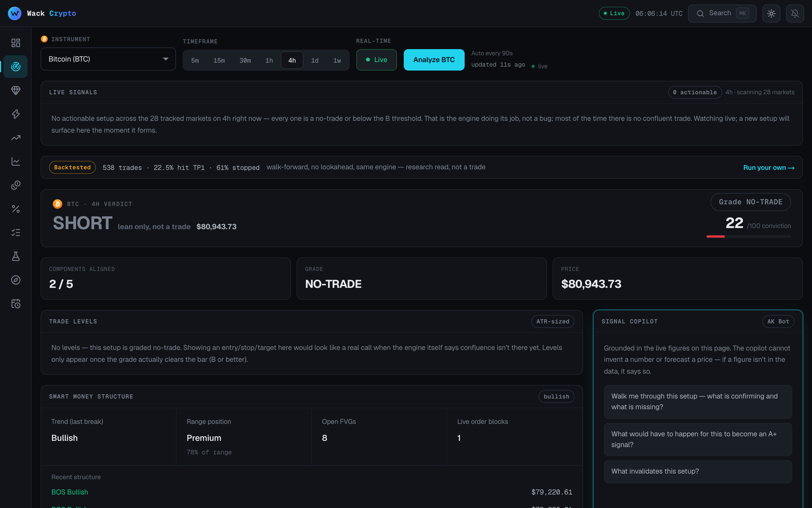Select the 15m timeframe
The image size is (812, 508).
point(219,60)
